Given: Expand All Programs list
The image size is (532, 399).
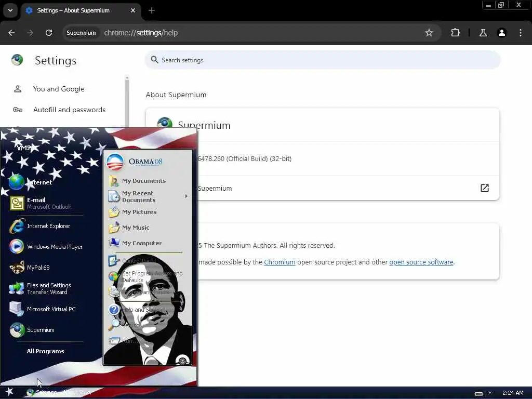Looking at the screenshot, I should 46,352.
